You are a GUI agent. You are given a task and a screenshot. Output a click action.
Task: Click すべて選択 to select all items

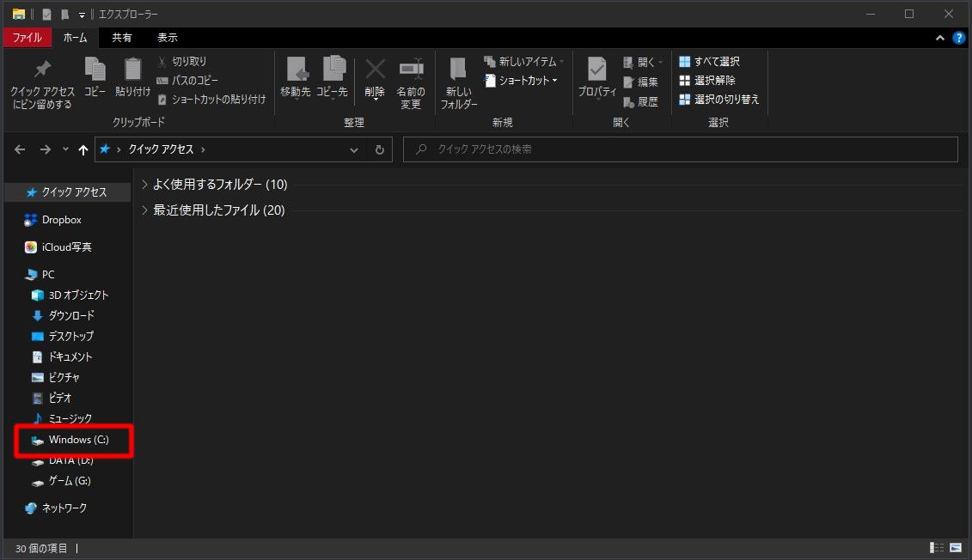tap(709, 62)
